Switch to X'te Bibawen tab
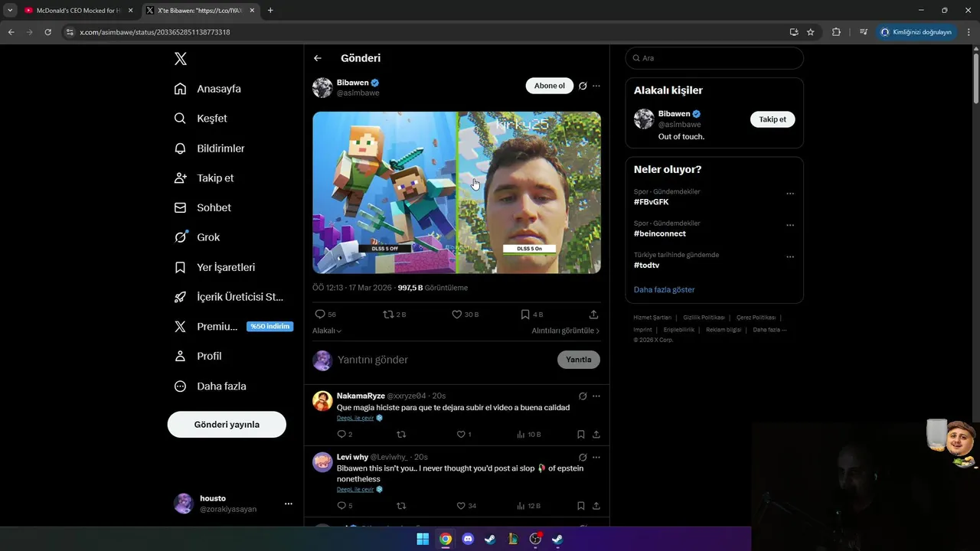Viewport: 980px width, 551px height. 201,11
